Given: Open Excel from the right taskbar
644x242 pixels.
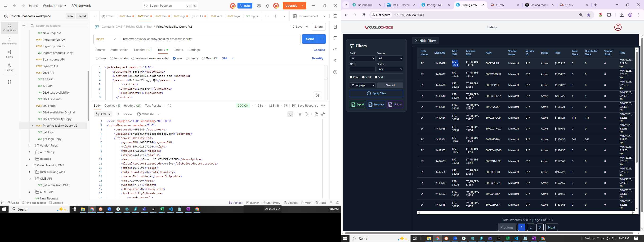Looking at the screenshot, I should pyautogui.click(x=507, y=238).
